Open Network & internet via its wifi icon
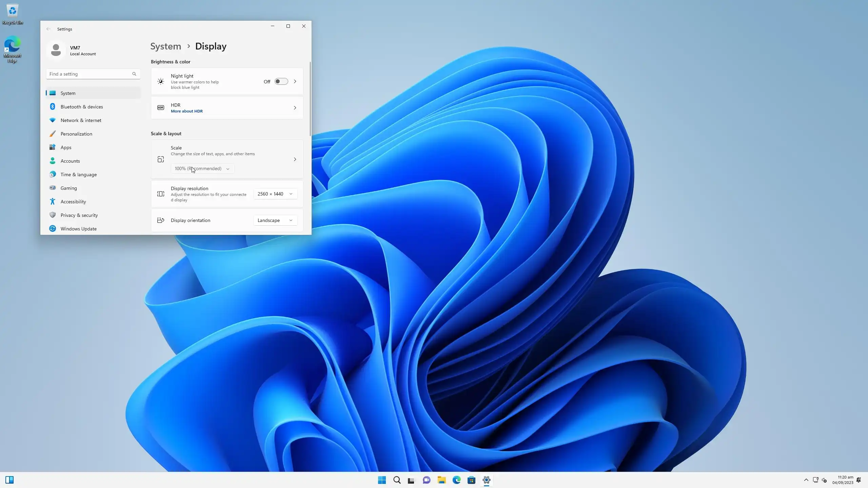 pos(53,120)
